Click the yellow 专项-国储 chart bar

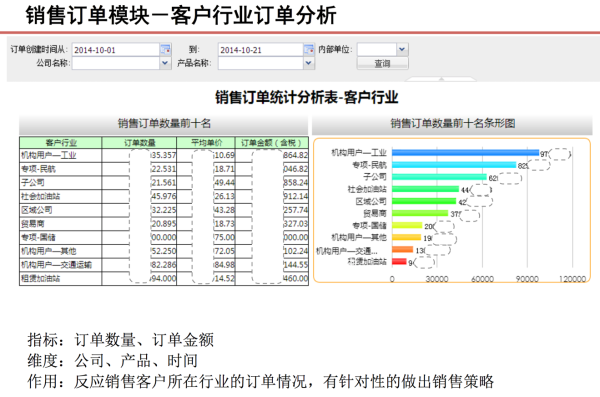coord(407,225)
